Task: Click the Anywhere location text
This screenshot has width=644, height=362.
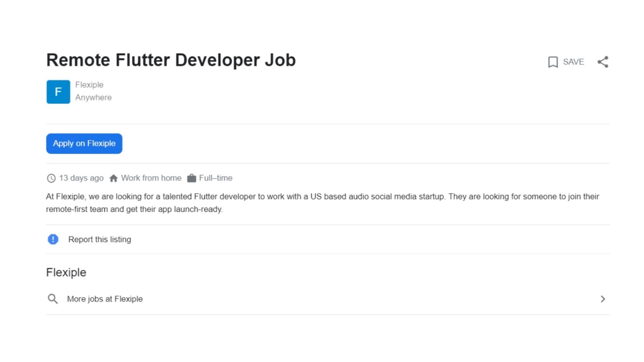Action: pyautogui.click(x=93, y=97)
